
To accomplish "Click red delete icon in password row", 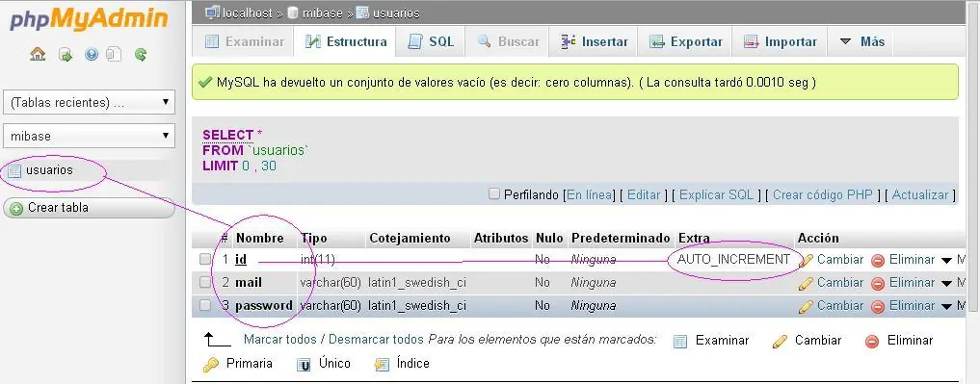I will click(878, 307).
